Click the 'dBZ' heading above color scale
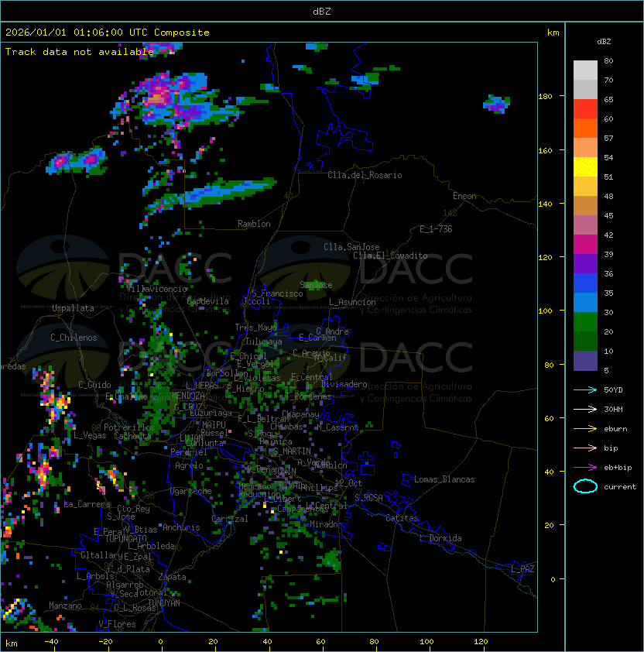The height and width of the screenshot is (652, 644). coord(604,42)
